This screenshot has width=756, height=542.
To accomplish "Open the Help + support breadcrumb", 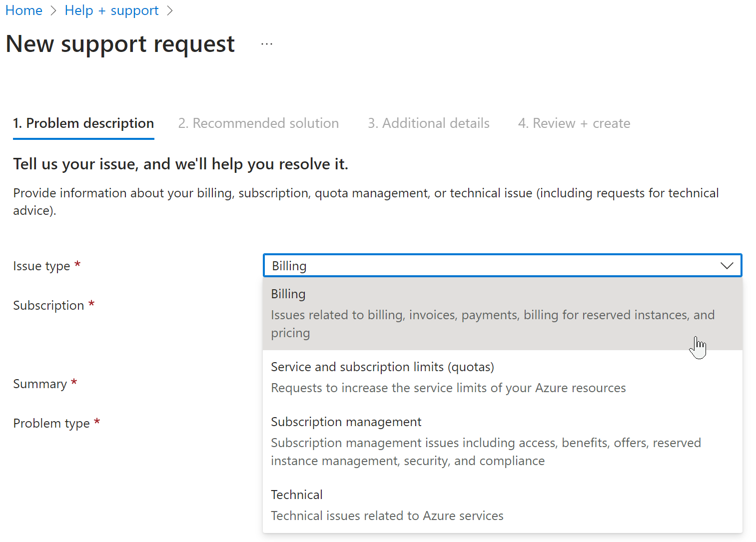I will pyautogui.click(x=111, y=10).
